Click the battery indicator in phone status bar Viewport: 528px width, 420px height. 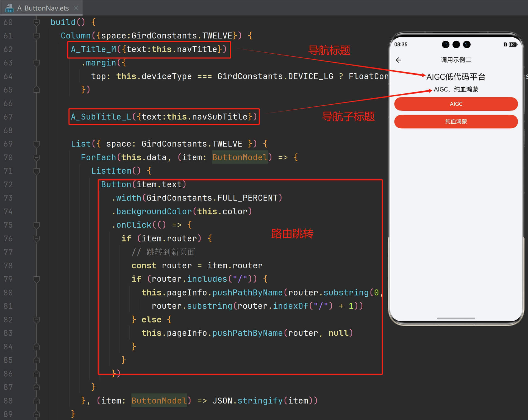pyautogui.click(x=512, y=44)
